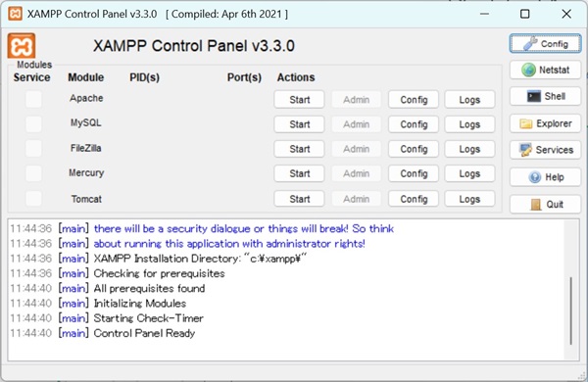Open Help with question mark icon
This screenshot has width=588, height=382.
[x=545, y=177]
